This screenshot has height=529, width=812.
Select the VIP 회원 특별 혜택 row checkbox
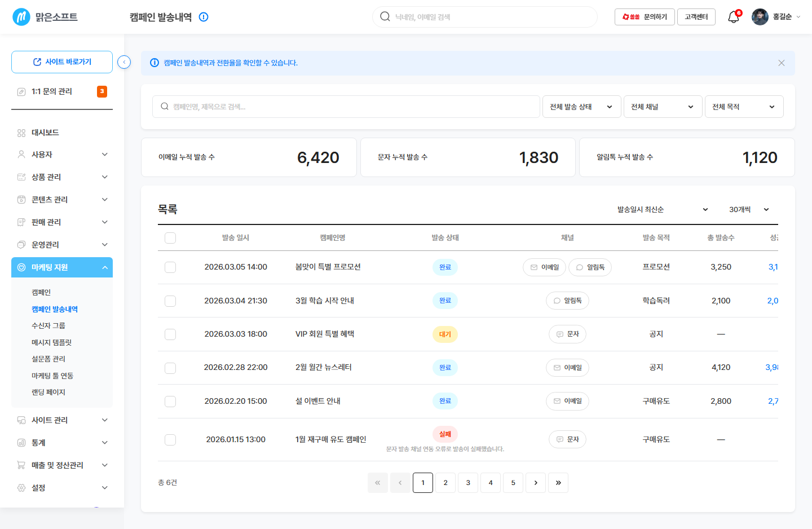point(170,334)
